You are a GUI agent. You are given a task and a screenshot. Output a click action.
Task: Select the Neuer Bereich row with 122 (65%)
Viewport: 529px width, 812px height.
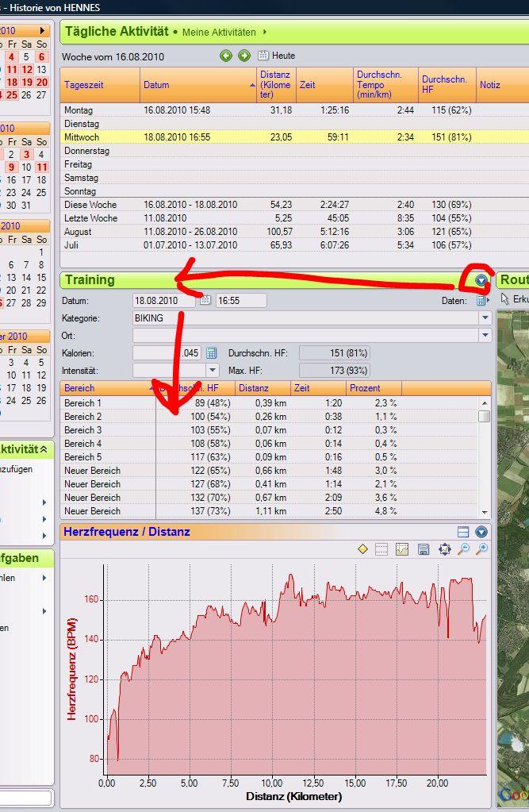pos(269,470)
